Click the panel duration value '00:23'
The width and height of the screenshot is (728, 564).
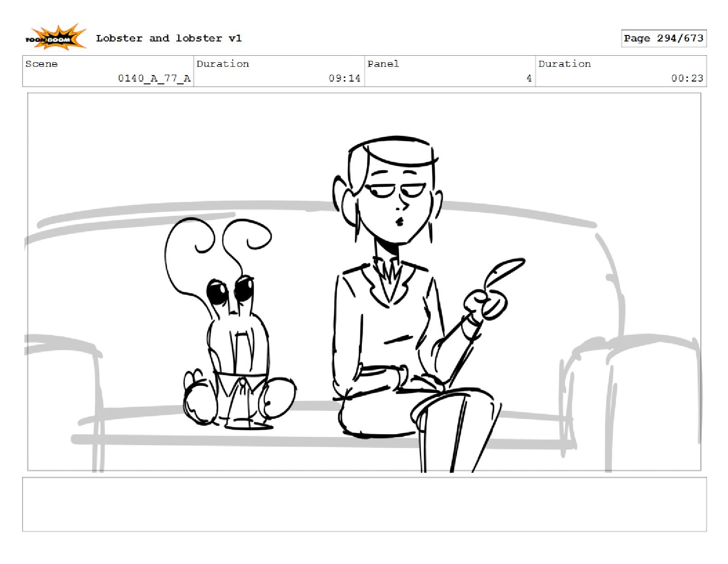pos(687,78)
